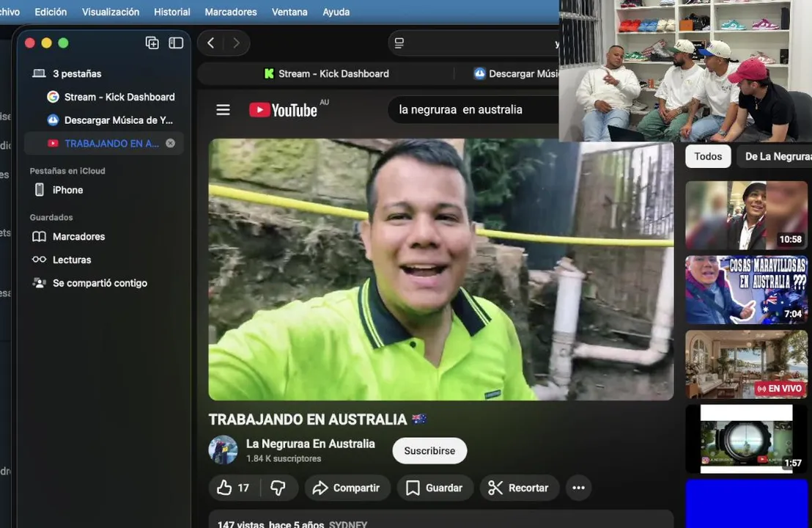Screen dimensions: 812x528
Task: Like the video with thumbs up
Action: (x=234, y=488)
